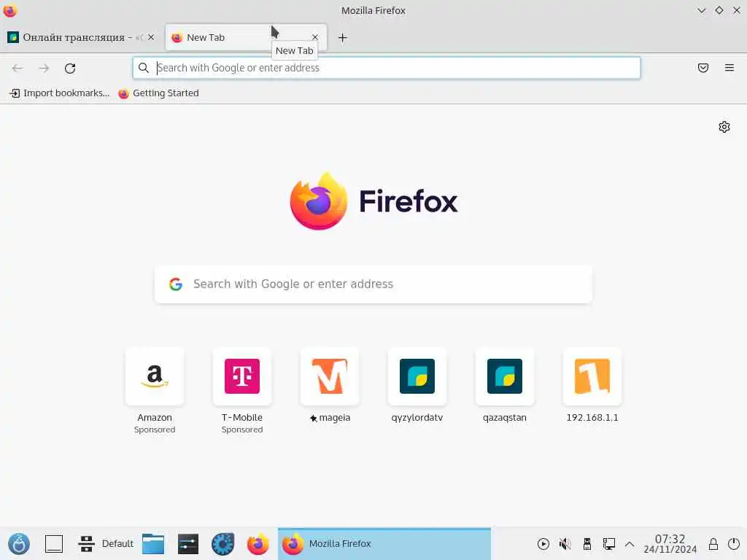
Task: Open the Firefox hamburger application menu
Action: [729, 68]
